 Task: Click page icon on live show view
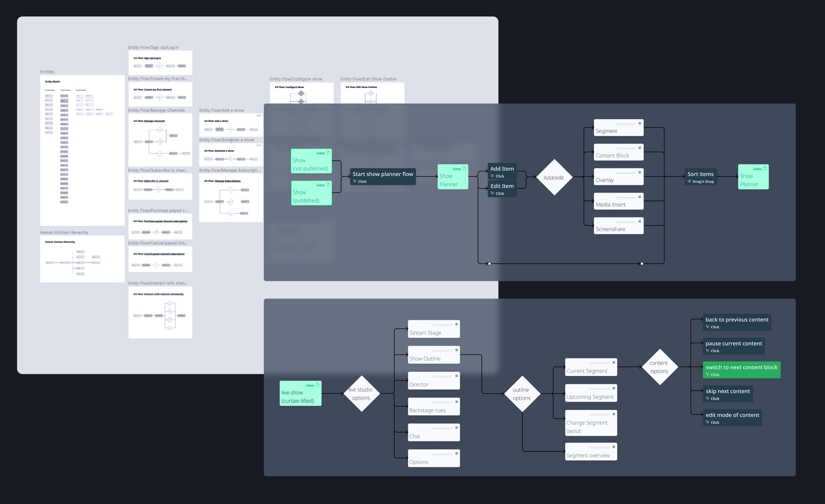click(318, 385)
